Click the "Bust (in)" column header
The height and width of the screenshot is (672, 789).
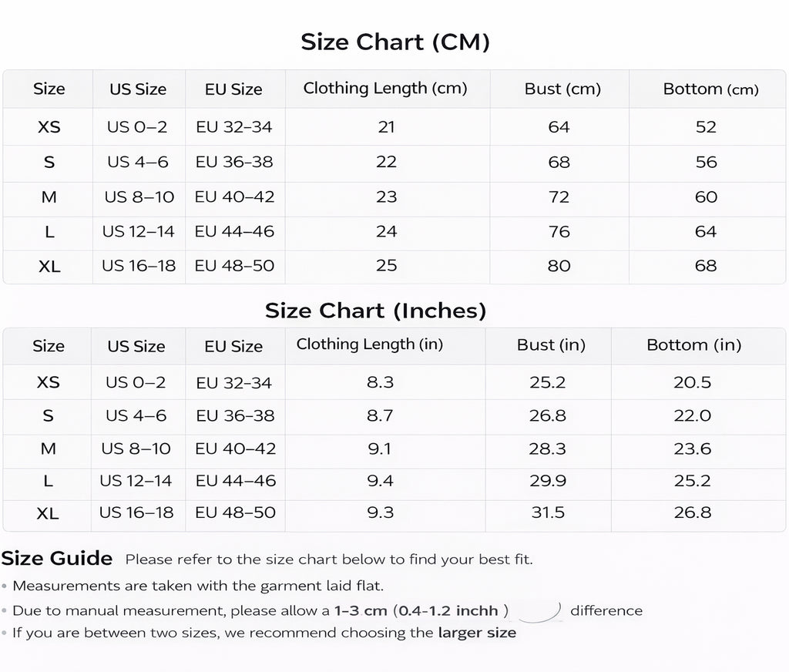[x=551, y=345]
